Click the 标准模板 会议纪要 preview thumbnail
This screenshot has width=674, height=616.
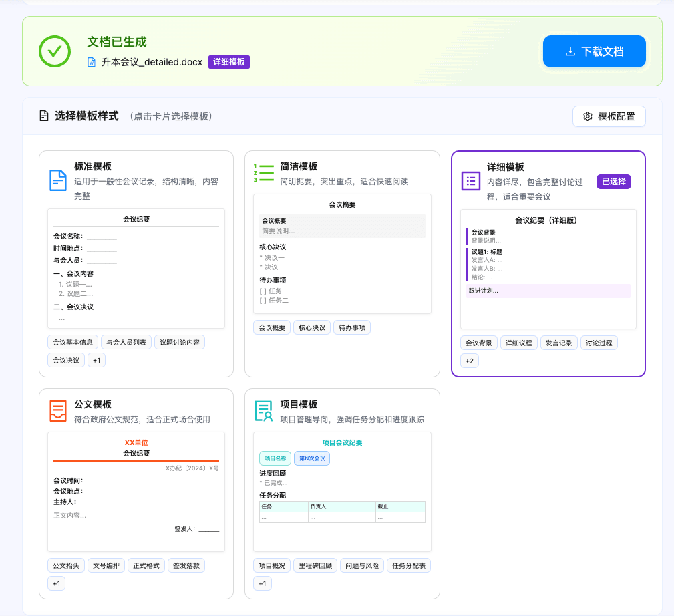[x=136, y=269]
